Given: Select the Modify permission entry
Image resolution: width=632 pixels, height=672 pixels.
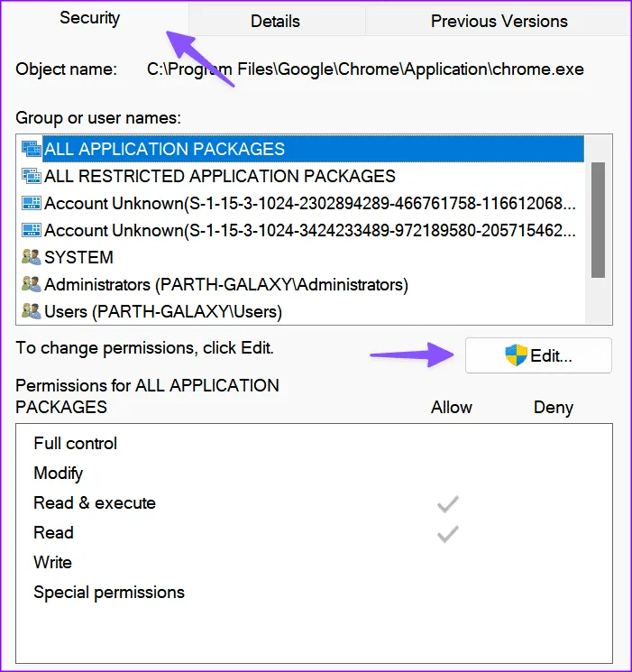Looking at the screenshot, I should (59, 474).
